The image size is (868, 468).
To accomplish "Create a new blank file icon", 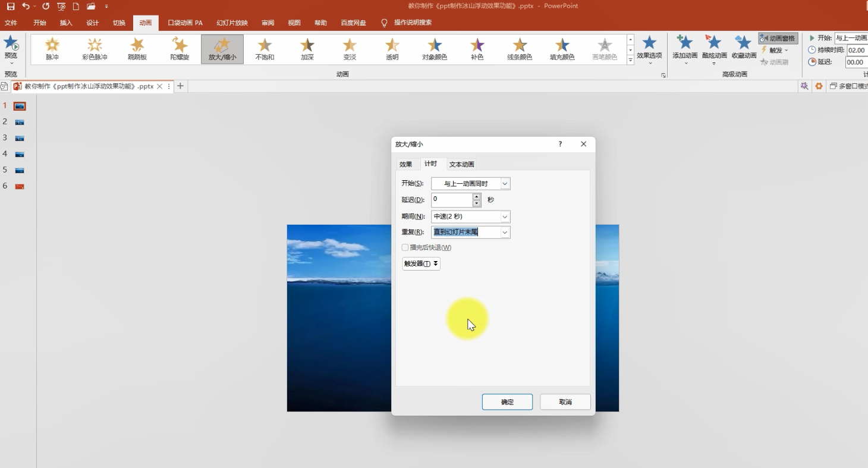I will tap(76, 6).
